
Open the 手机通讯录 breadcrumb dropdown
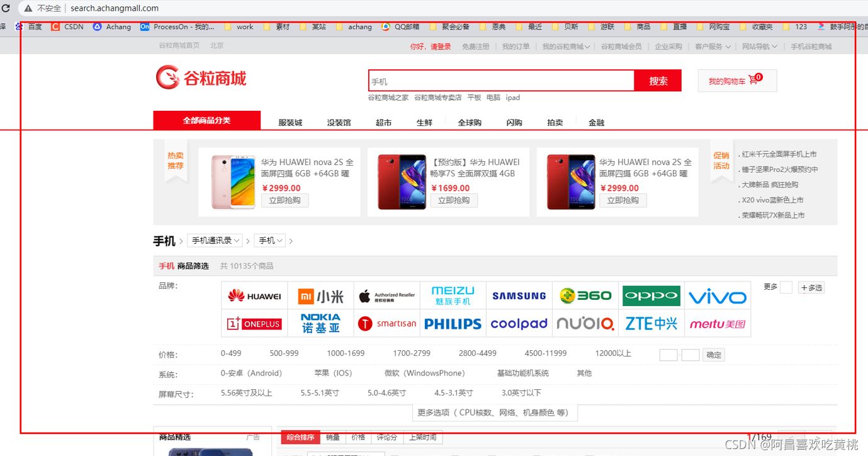pos(215,241)
